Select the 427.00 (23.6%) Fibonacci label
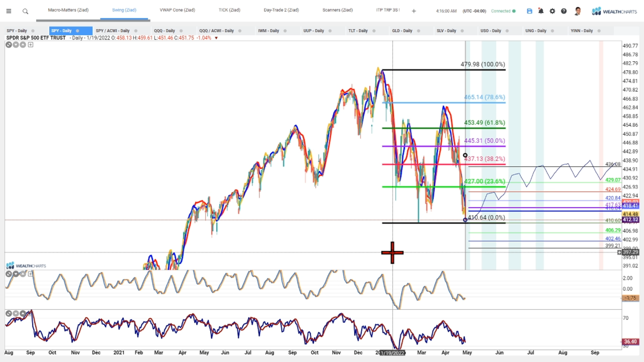Screen dimensions: 644x362 (485, 181)
